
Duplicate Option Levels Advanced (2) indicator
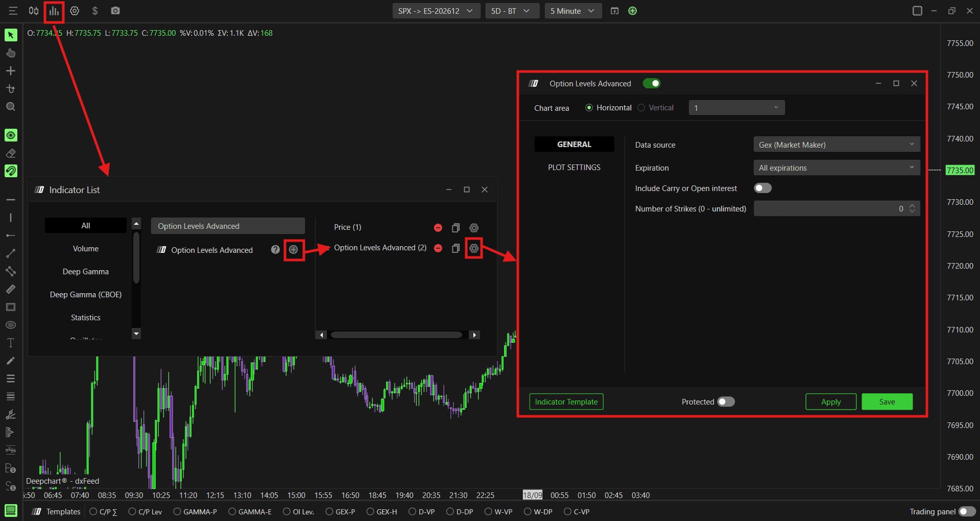point(456,248)
